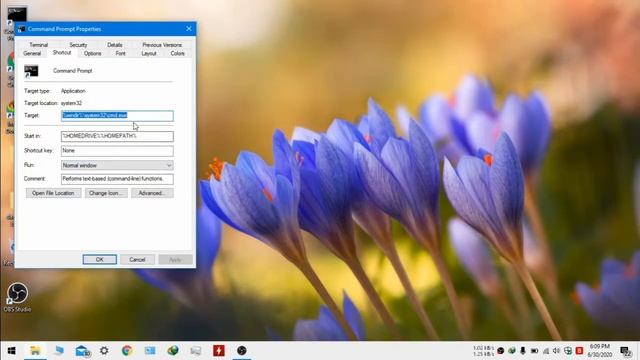Viewport: 640px width, 360px height.
Task: Click the Apply button
Action: click(175, 260)
